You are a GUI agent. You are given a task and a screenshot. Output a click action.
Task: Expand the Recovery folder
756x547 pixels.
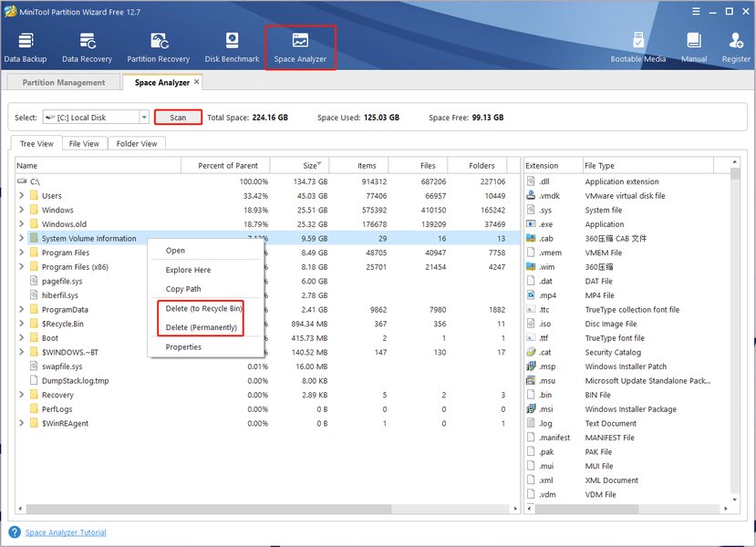(21, 394)
